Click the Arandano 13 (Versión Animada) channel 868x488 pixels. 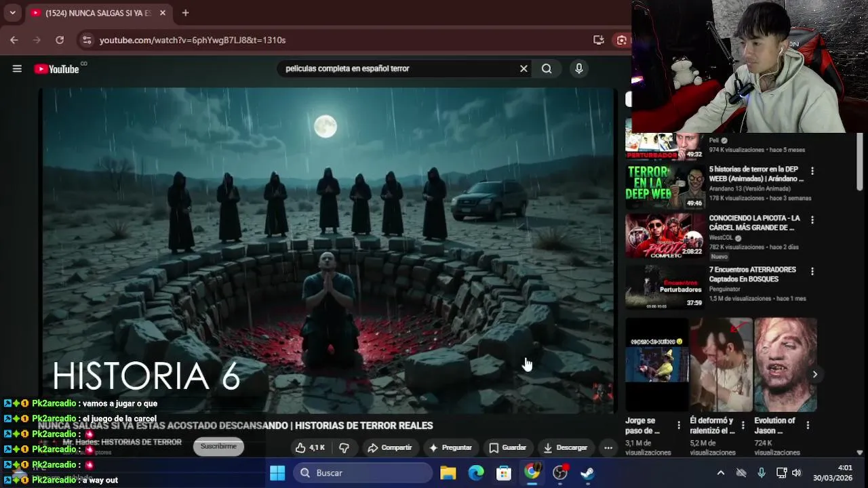(x=750, y=189)
